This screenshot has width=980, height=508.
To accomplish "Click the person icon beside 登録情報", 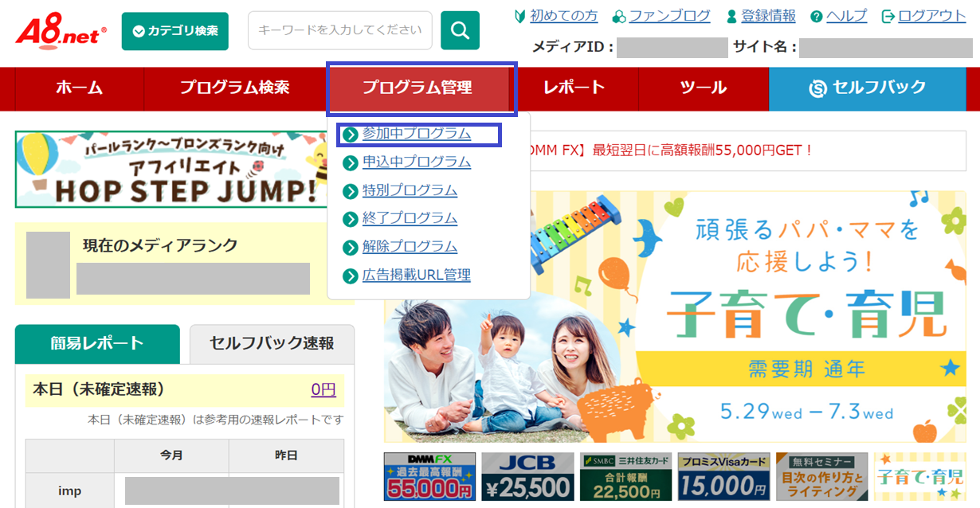I will click(x=731, y=16).
